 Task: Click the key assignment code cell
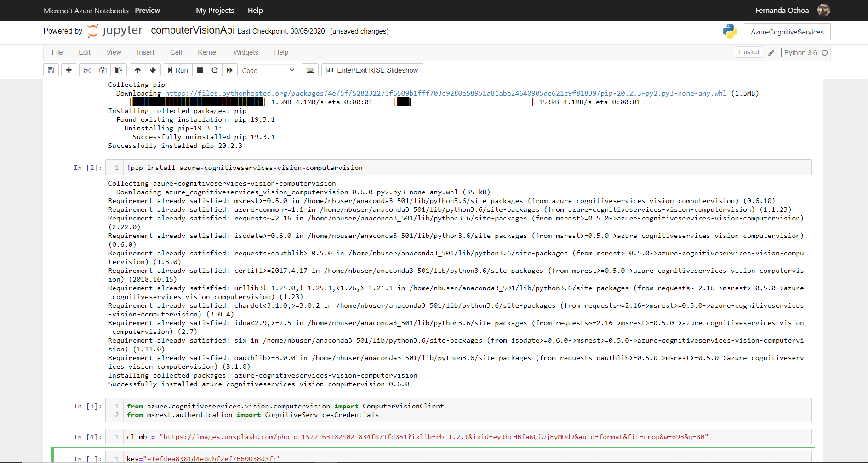click(458, 457)
